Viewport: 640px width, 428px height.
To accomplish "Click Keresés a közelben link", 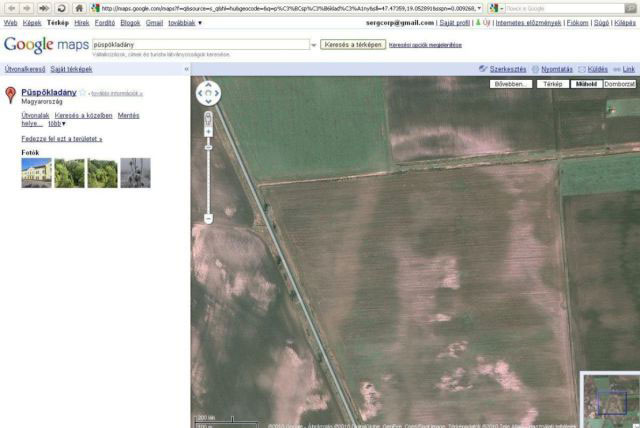I will 83,115.
